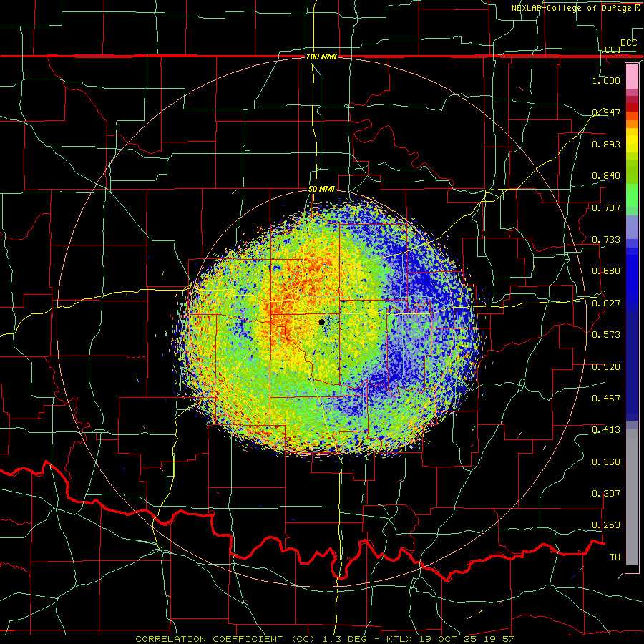This screenshot has width=644, height=644.
Task: Click the 100 NMI range ring label
Action: [321, 57]
